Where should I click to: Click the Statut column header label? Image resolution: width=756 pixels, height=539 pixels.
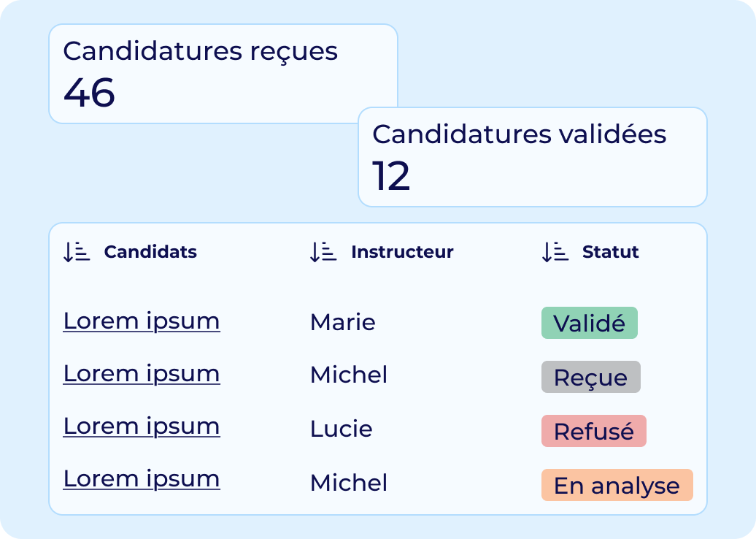pos(610,252)
